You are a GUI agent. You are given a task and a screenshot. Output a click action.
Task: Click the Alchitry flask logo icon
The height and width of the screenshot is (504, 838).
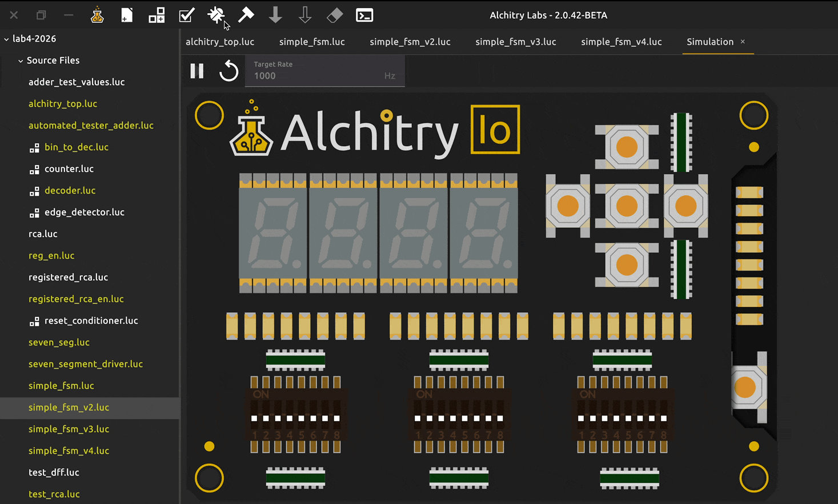[97, 15]
